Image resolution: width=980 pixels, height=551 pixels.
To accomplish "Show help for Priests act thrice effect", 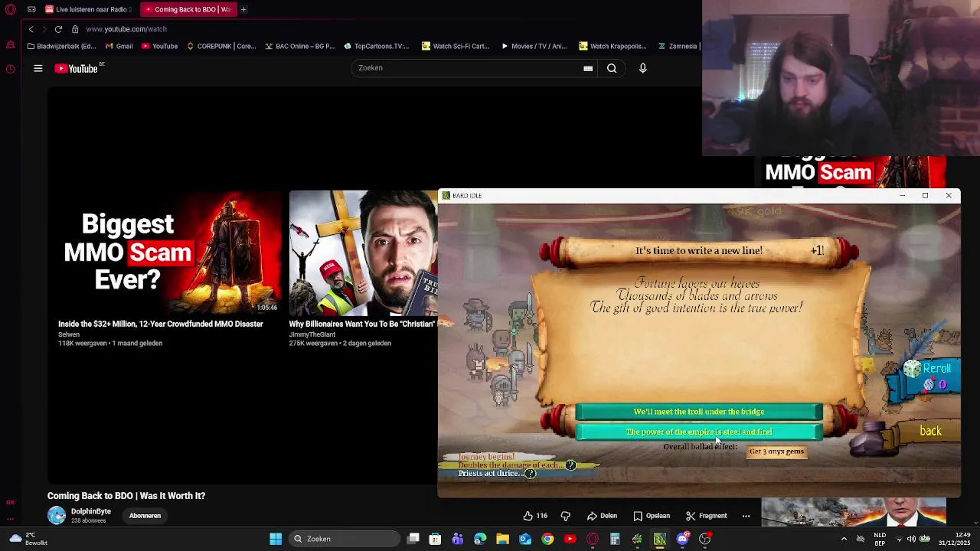I will pos(531,474).
